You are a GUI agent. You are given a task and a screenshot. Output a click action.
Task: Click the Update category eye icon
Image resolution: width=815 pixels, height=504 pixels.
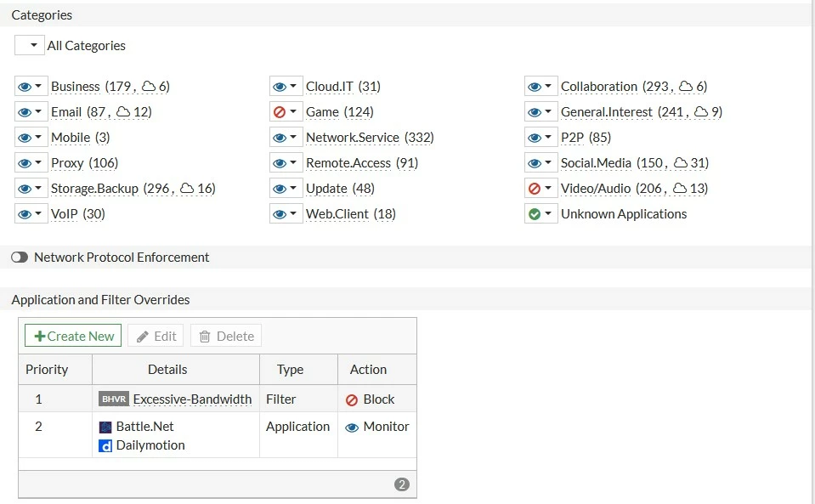click(280, 189)
